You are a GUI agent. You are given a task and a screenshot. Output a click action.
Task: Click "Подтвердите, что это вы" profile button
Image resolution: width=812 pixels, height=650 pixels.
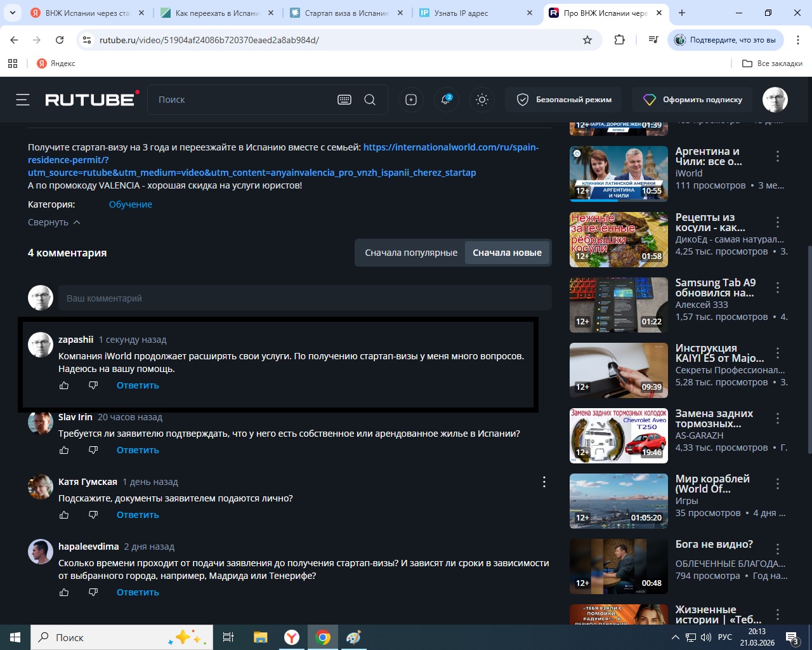pyautogui.click(x=726, y=40)
